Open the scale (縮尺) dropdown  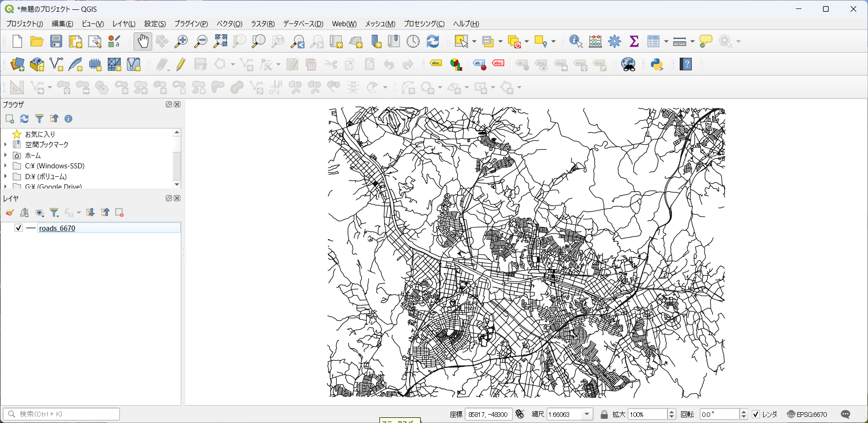586,414
